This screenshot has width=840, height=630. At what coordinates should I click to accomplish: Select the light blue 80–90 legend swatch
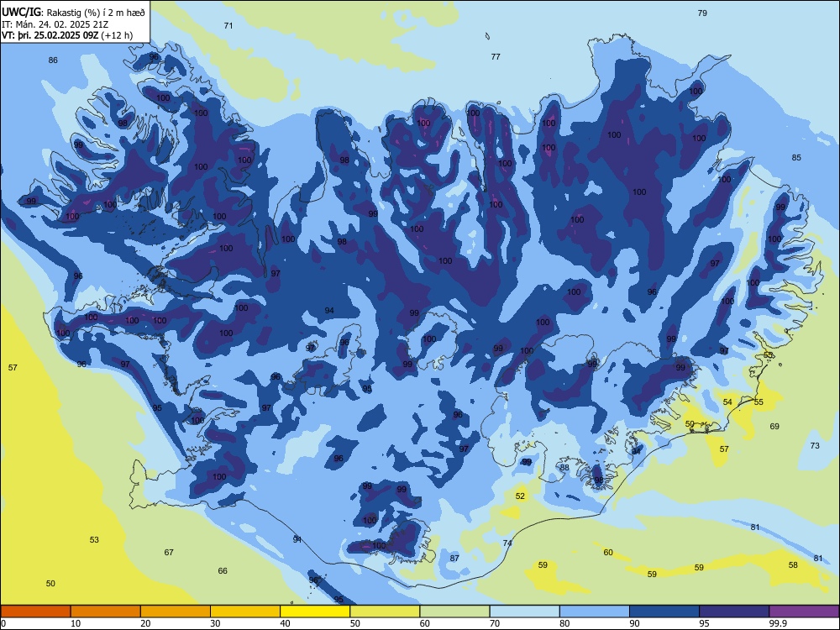point(595,612)
